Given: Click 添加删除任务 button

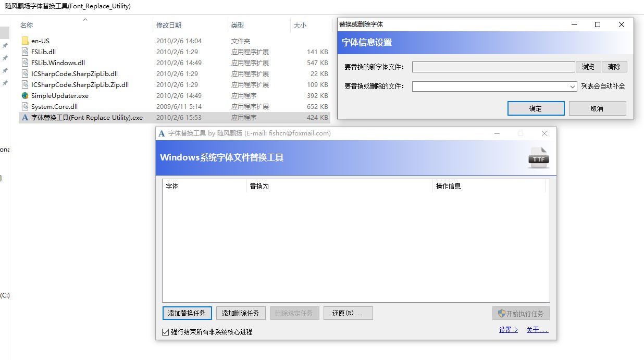Looking at the screenshot, I should coord(241,313).
